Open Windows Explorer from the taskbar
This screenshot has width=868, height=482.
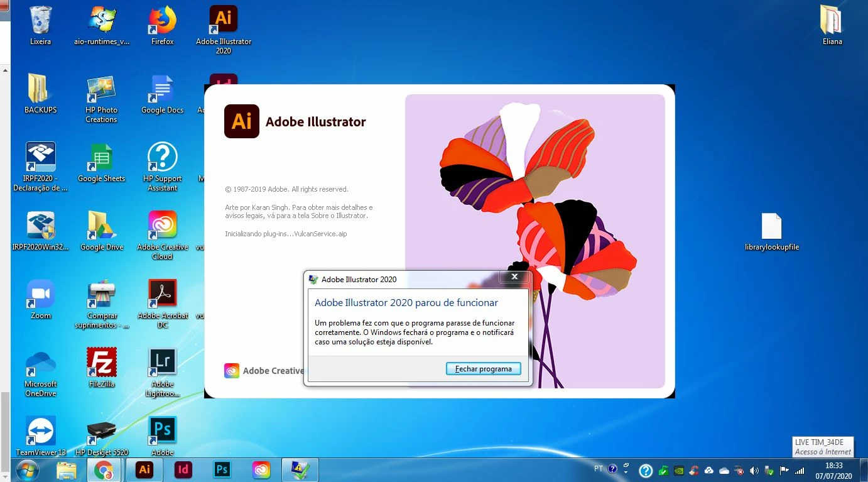66,470
